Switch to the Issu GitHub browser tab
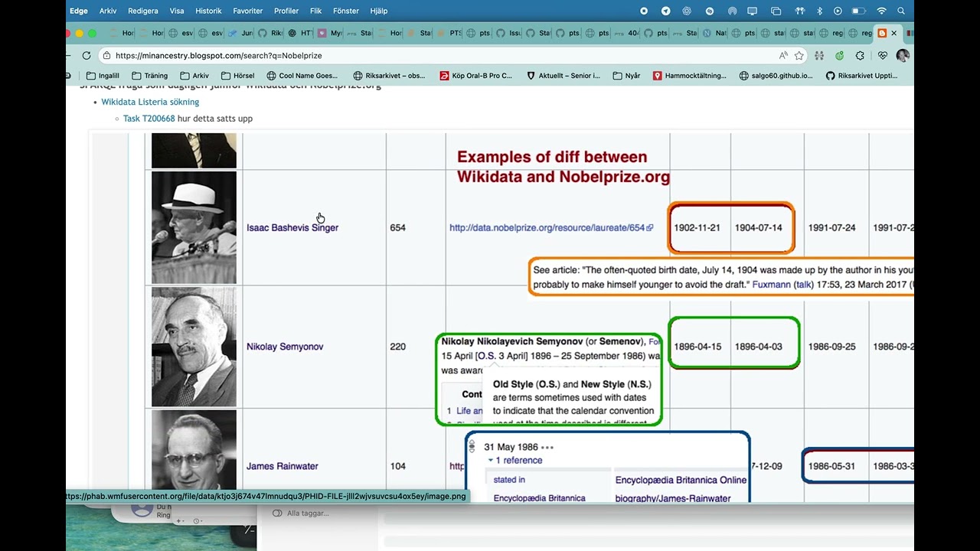Viewport: 980px width, 551px height. (510, 33)
